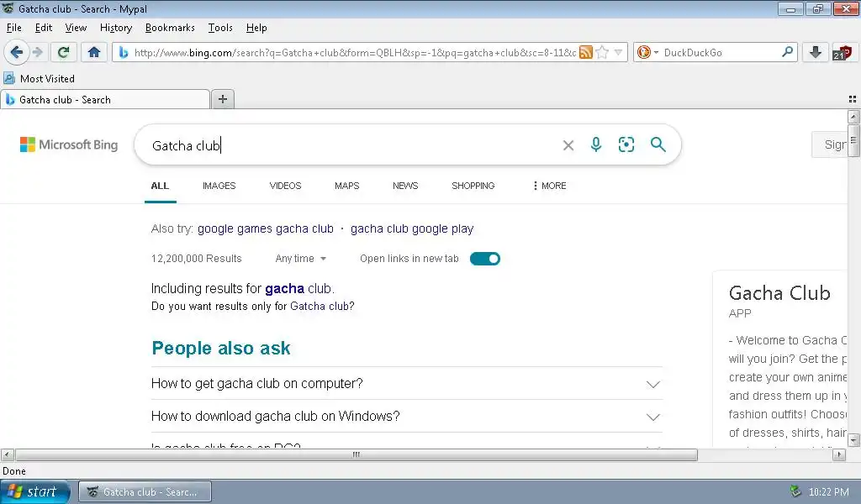The width and height of the screenshot is (861, 504).
Task: Open a new tab with the plus button
Action: (x=222, y=99)
